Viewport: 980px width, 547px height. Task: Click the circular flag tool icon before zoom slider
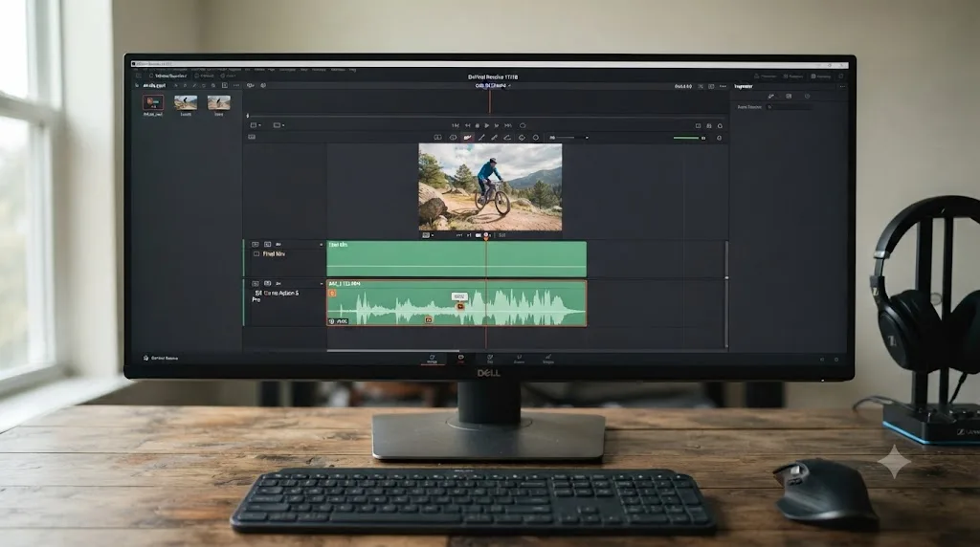click(x=536, y=138)
